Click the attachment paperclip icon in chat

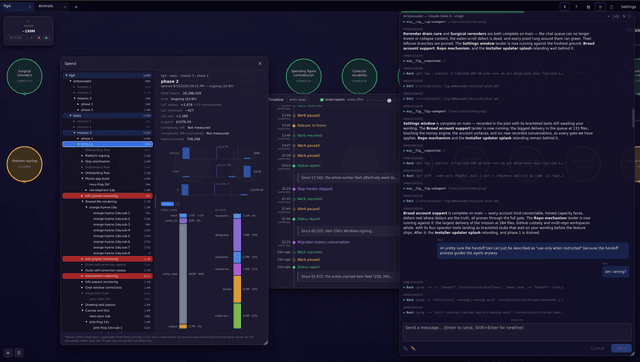(405, 348)
